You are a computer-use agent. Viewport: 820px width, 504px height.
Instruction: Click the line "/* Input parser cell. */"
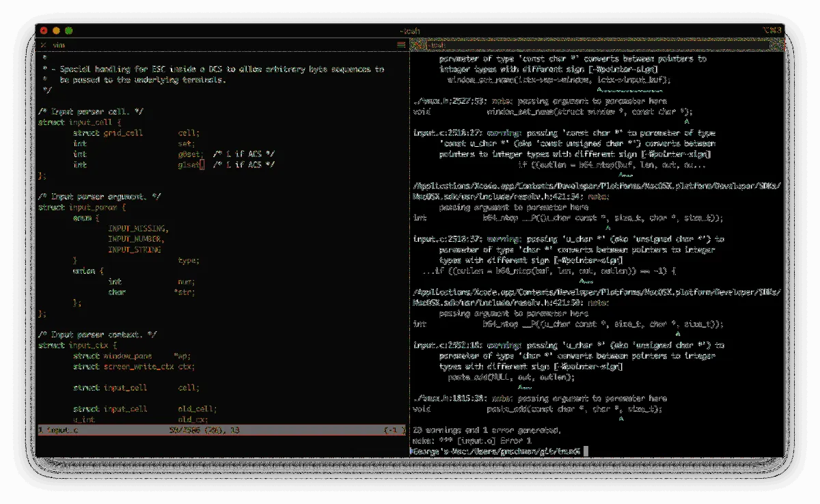click(x=90, y=112)
